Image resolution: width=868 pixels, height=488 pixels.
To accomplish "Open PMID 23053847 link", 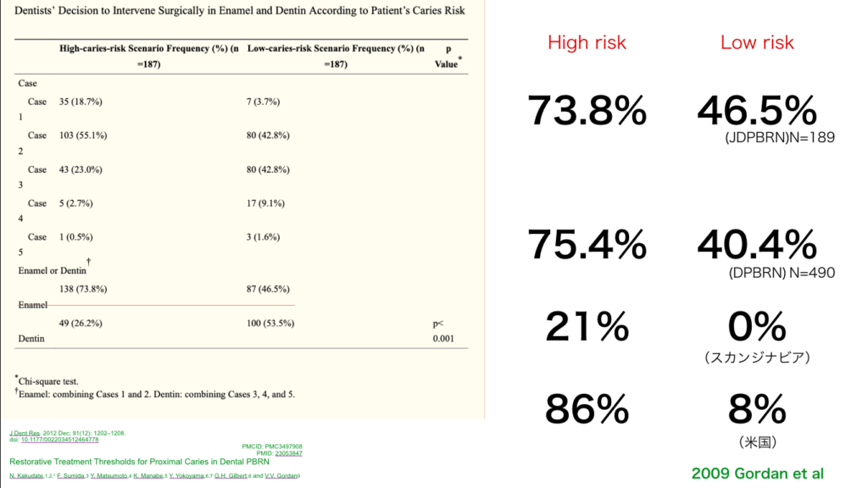I will coord(288,453).
